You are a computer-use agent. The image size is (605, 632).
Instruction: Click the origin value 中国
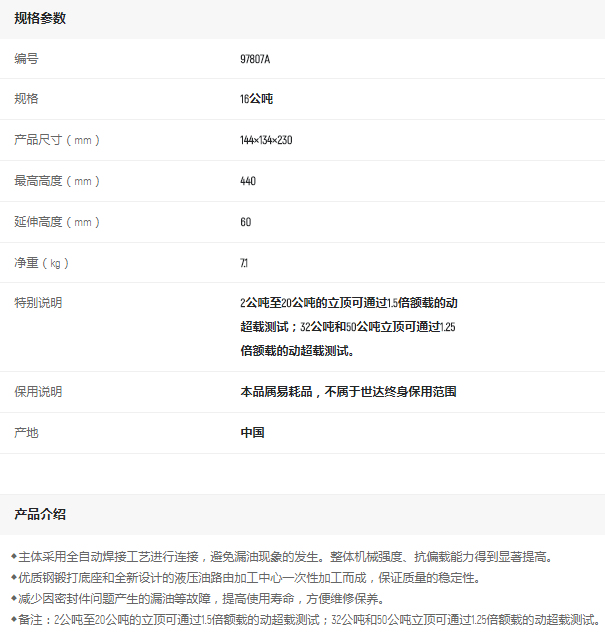pyautogui.click(x=252, y=433)
